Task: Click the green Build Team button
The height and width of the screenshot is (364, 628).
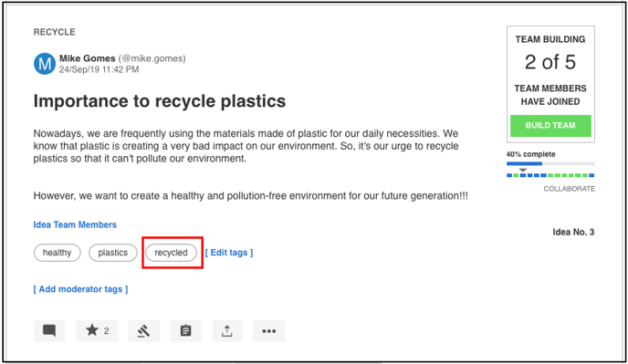Action: click(550, 126)
